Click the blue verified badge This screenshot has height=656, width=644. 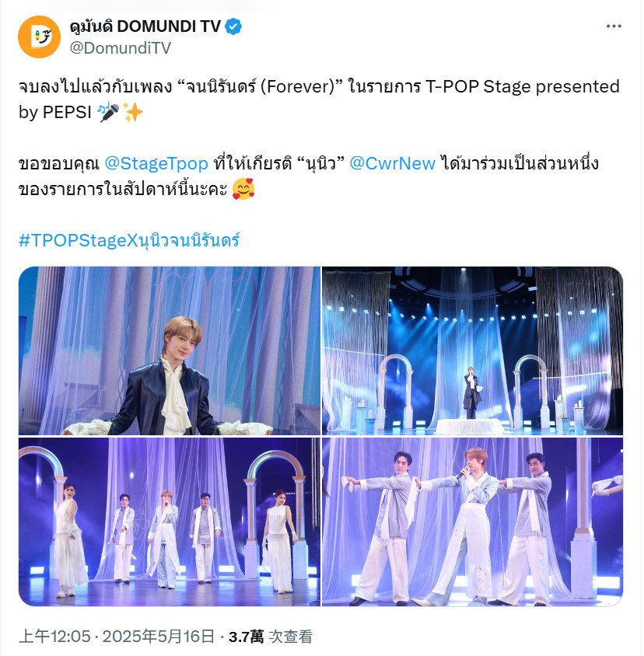(x=233, y=26)
